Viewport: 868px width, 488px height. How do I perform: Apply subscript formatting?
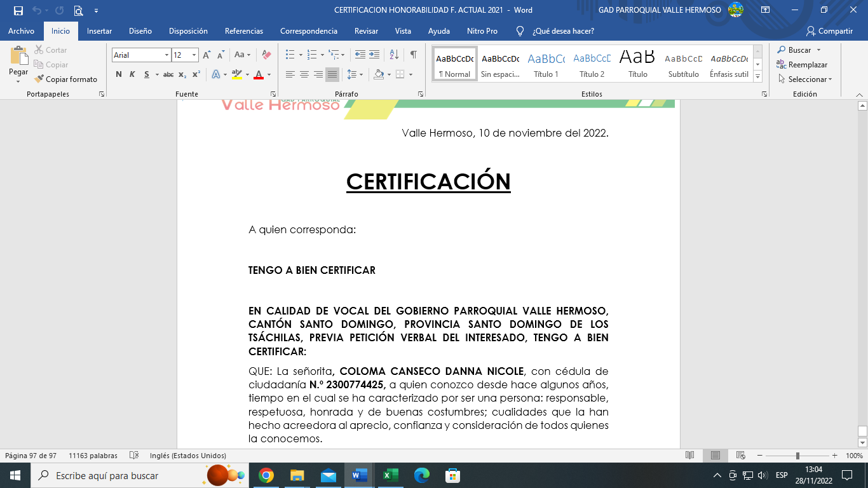coord(182,75)
